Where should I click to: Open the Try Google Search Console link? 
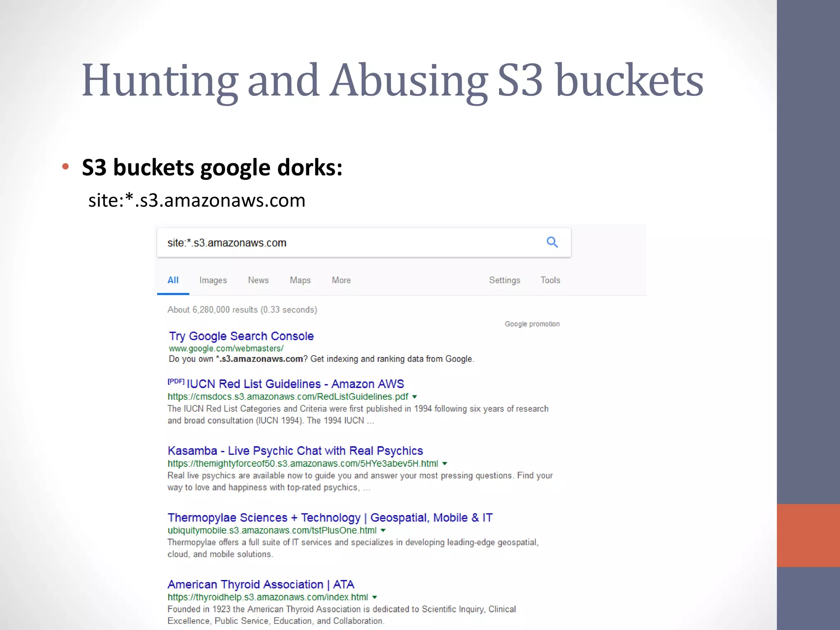pos(242,336)
